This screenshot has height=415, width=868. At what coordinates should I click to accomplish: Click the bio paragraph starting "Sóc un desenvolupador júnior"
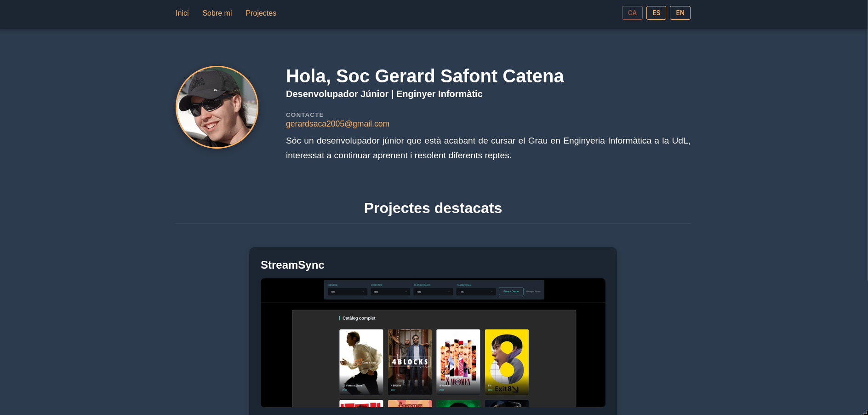[x=488, y=148]
